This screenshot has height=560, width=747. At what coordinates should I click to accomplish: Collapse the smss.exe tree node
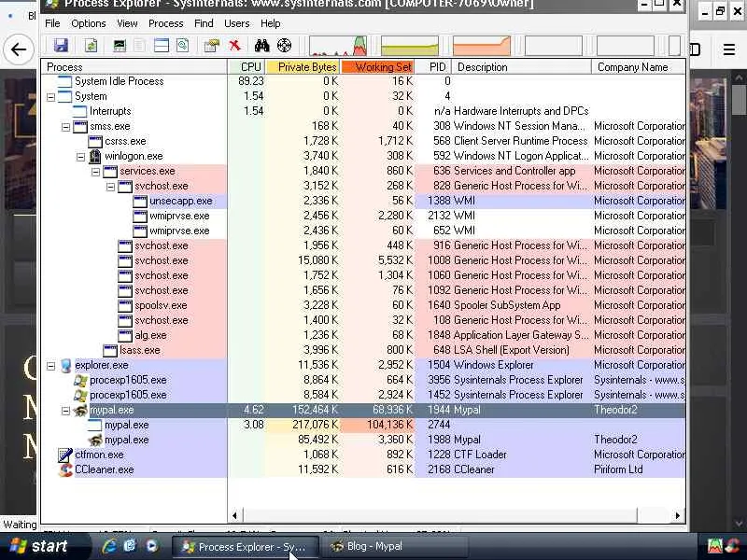pyautogui.click(x=65, y=127)
